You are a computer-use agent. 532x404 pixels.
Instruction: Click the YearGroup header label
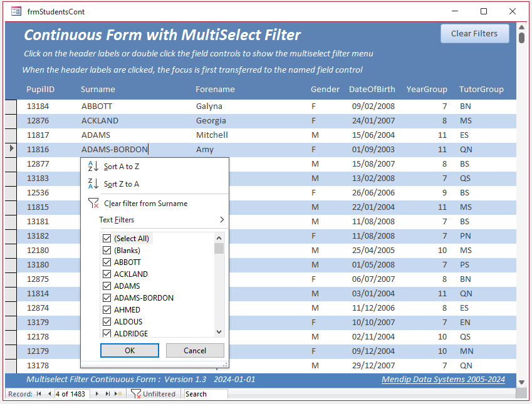tap(427, 89)
